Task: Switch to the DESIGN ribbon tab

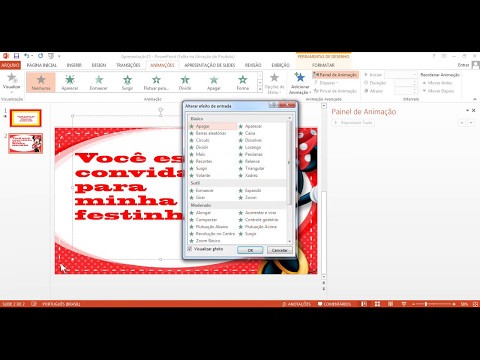Action: click(99, 65)
